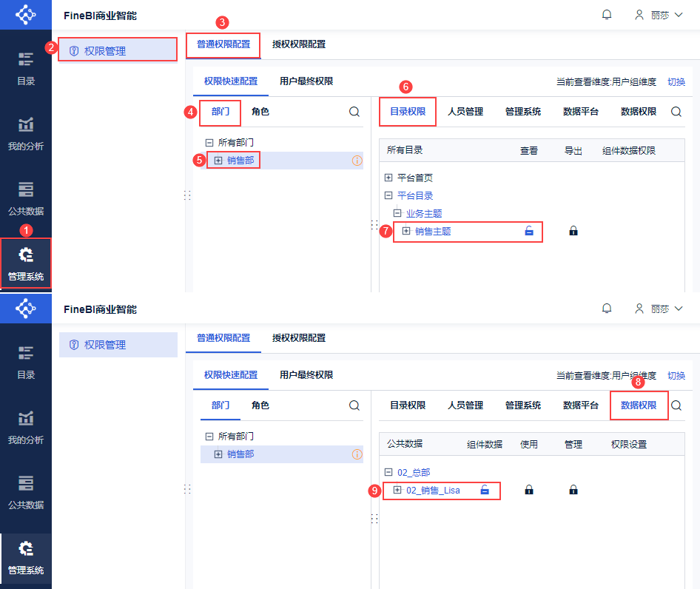Click notification bell in lower screenshot

point(606,309)
